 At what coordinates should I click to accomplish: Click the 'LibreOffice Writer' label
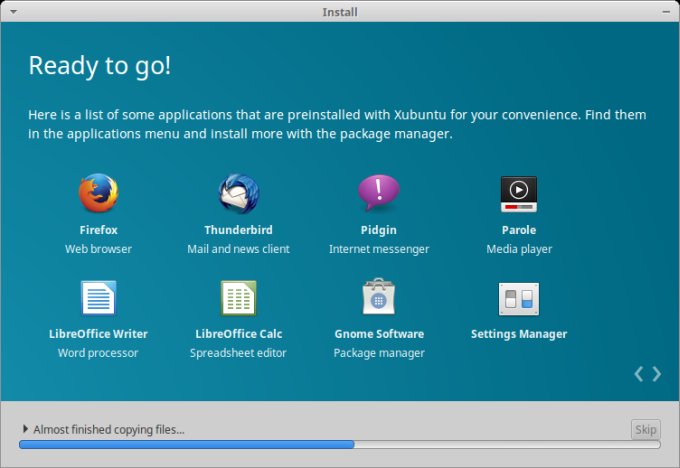98,334
